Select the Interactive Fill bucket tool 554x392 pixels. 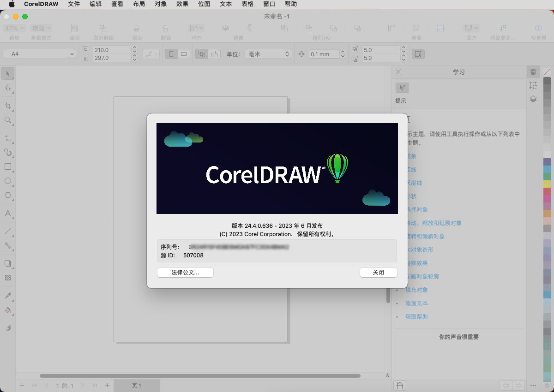pos(8,310)
